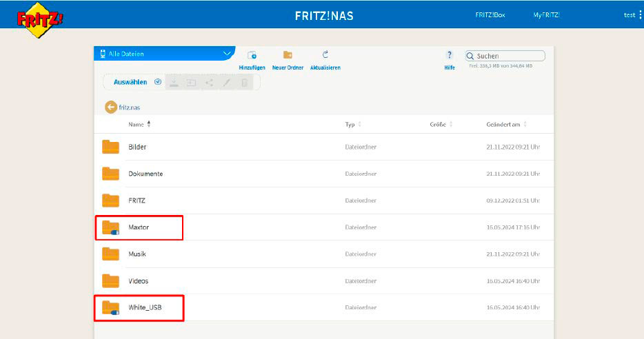Open the user menu test
This screenshot has height=339, width=644.
[x=630, y=15]
